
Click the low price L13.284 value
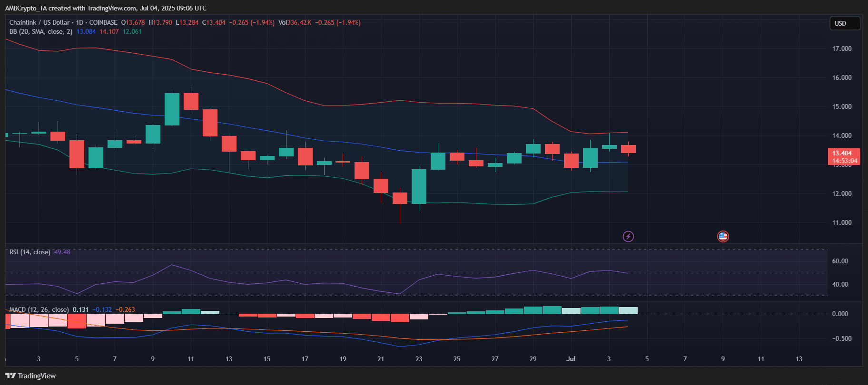pyautogui.click(x=187, y=22)
